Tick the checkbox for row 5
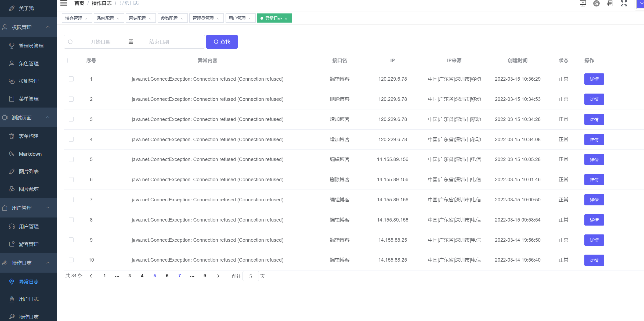The image size is (644, 321). point(71,159)
